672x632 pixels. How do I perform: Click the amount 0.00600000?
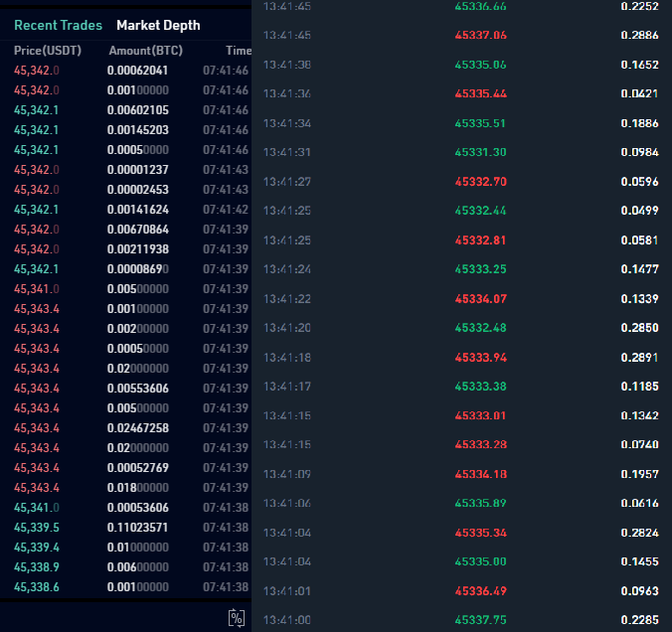pyautogui.click(x=137, y=566)
